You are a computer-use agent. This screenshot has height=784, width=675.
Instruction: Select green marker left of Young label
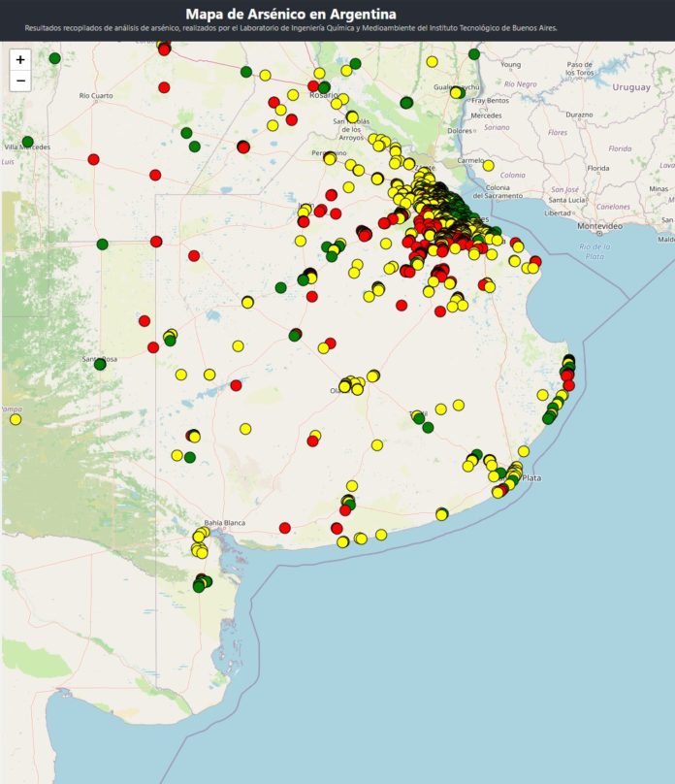tap(474, 54)
